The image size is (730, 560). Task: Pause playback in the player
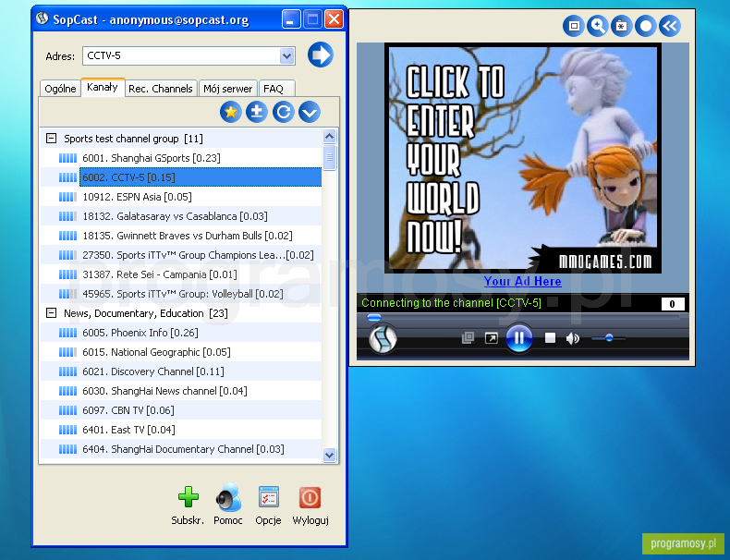(x=519, y=338)
